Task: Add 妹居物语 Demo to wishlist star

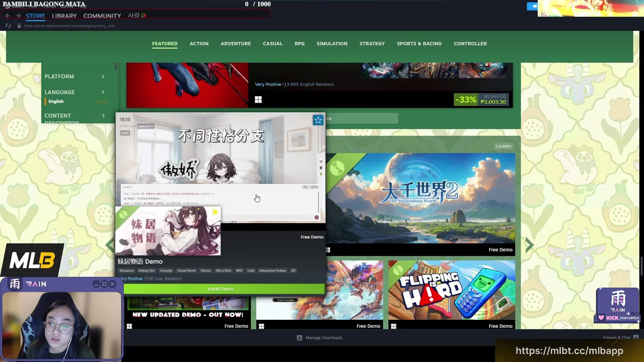Action: [x=318, y=120]
